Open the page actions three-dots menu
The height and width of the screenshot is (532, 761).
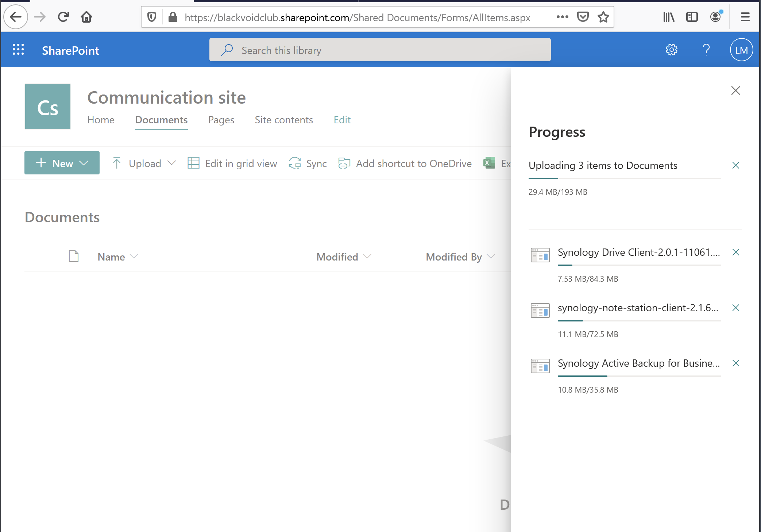coord(562,17)
